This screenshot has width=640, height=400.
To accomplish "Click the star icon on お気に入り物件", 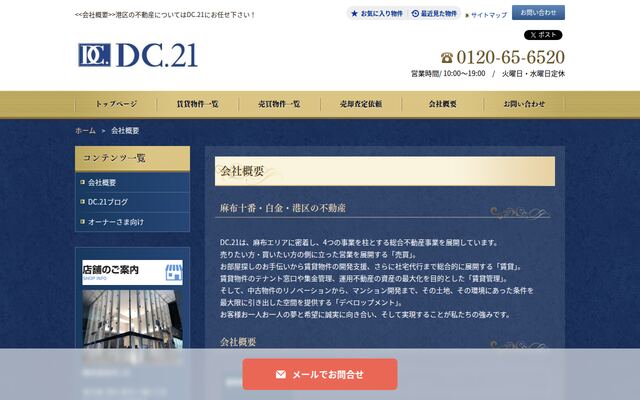I will 354,13.
